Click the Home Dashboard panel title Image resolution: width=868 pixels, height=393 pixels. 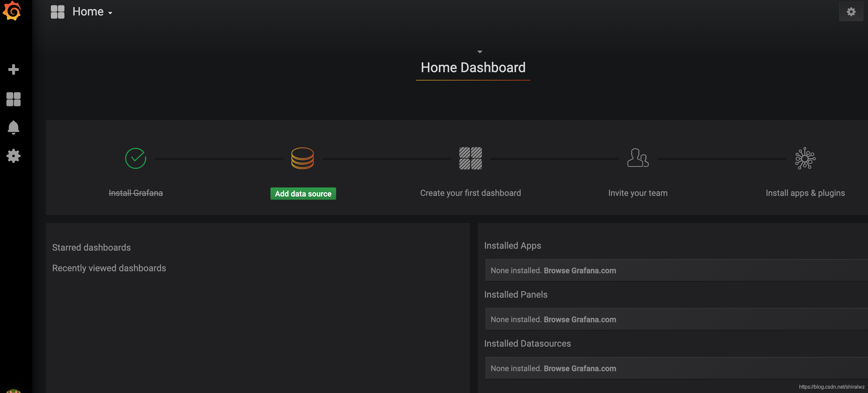tap(473, 67)
